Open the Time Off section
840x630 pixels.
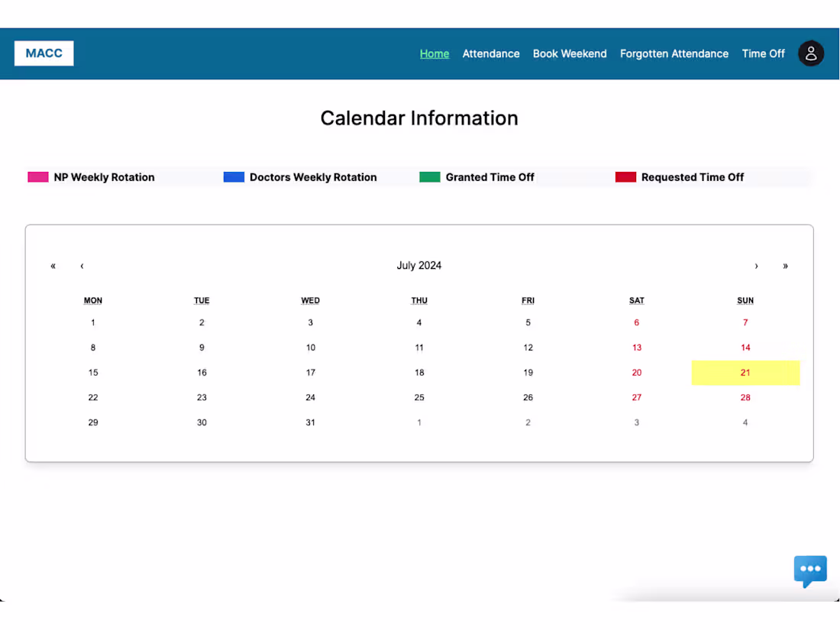coord(763,53)
